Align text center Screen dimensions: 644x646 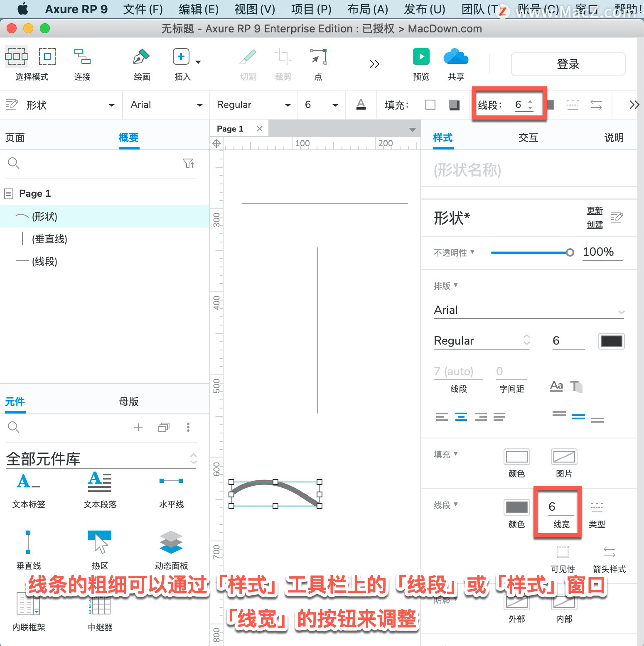click(461, 417)
